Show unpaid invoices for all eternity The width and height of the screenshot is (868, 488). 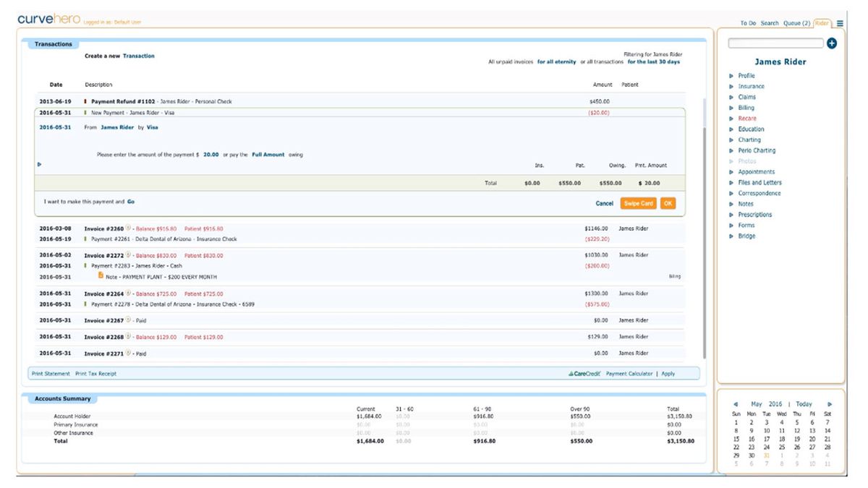tap(556, 62)
